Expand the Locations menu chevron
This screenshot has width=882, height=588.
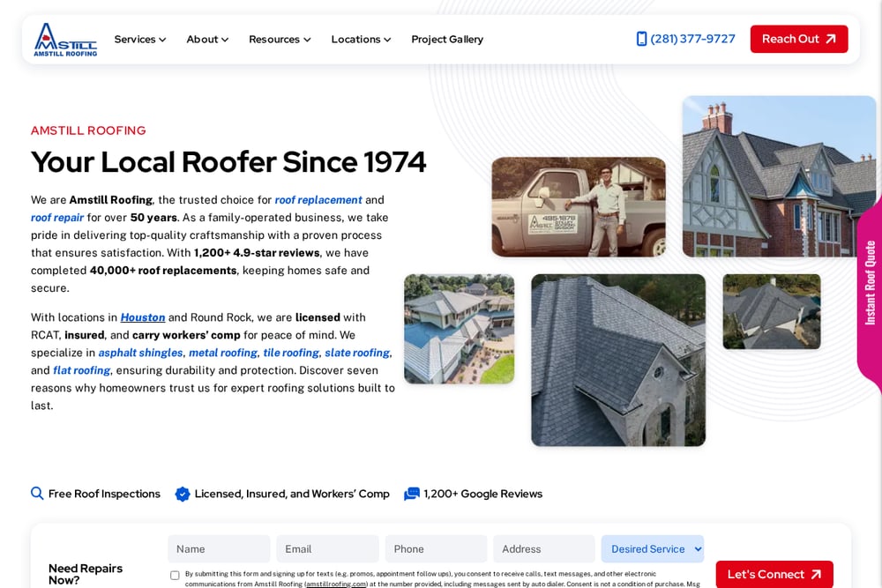coord(387,40)
